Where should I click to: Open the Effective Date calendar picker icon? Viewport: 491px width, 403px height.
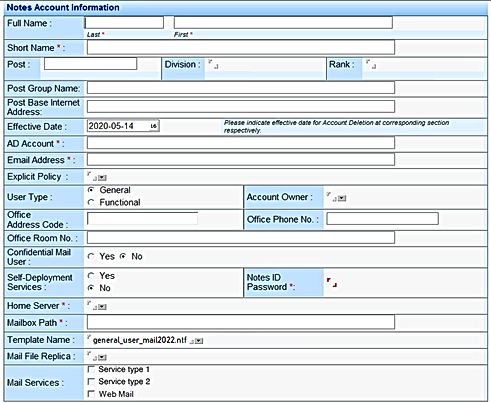[153, 126]
